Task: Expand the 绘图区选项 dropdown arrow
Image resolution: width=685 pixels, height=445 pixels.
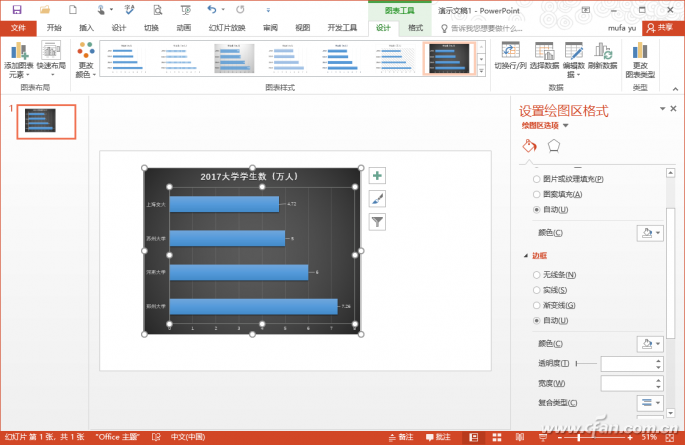Action: (x=566, y=126)
